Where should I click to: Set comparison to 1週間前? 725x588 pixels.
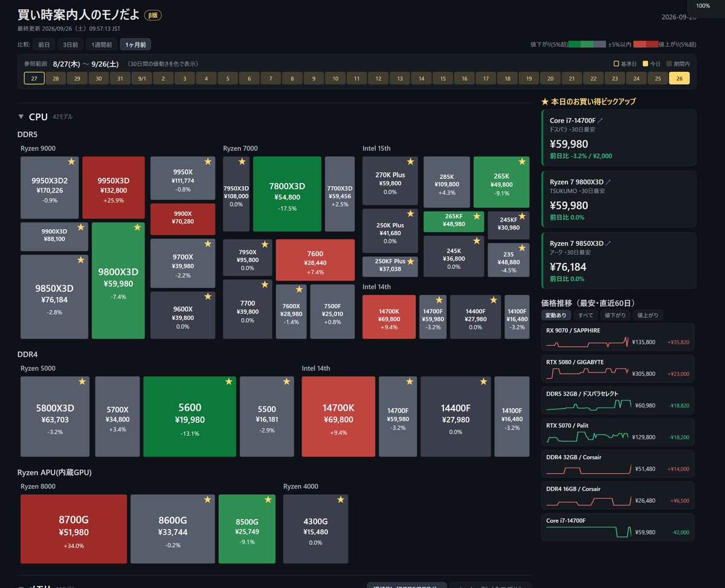pos(101,44)
